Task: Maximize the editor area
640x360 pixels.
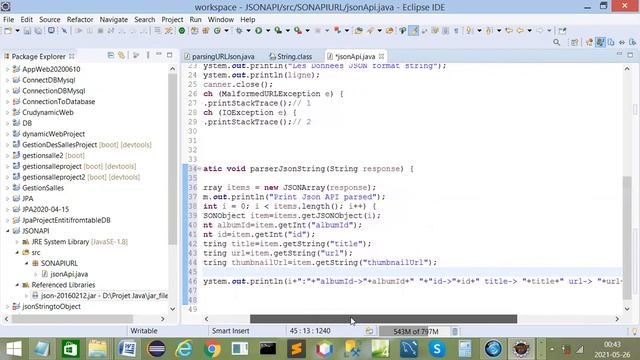Action: [631, 55]
